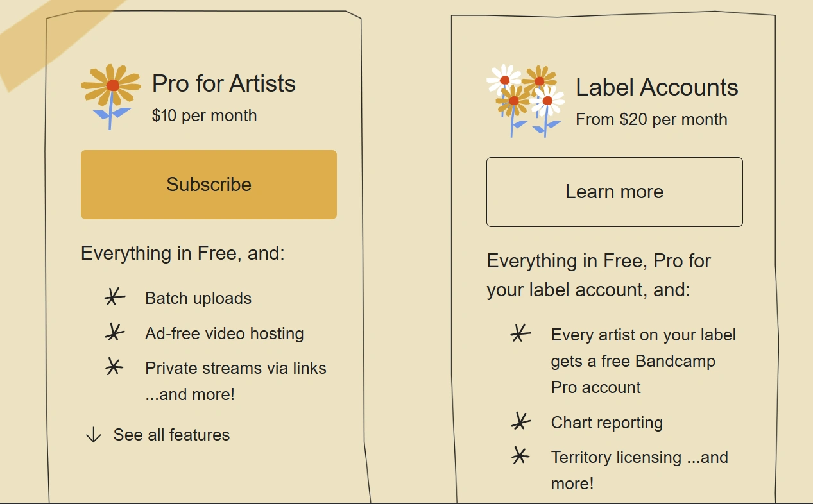Select the Pro for Artists heading

point(223,83)
